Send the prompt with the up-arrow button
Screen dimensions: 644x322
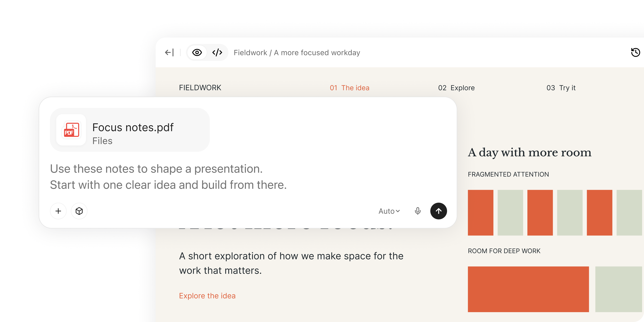point(438,211)
